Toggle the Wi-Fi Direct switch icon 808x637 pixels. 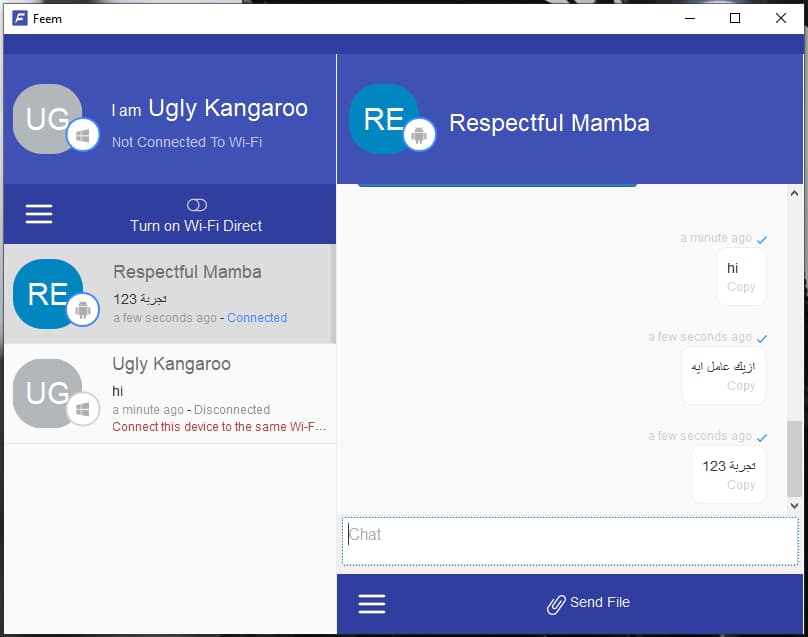[x=196, y=205]
